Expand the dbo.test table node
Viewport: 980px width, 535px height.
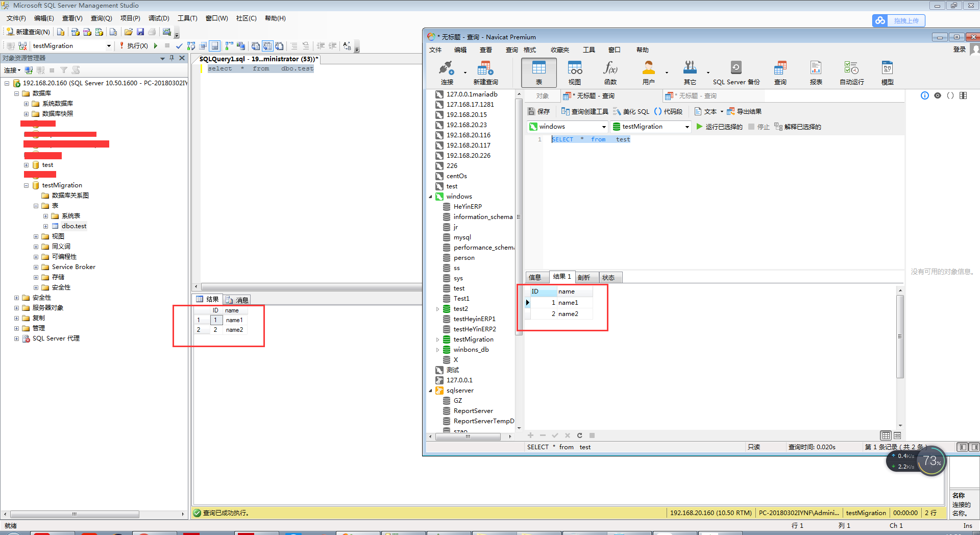45,226
